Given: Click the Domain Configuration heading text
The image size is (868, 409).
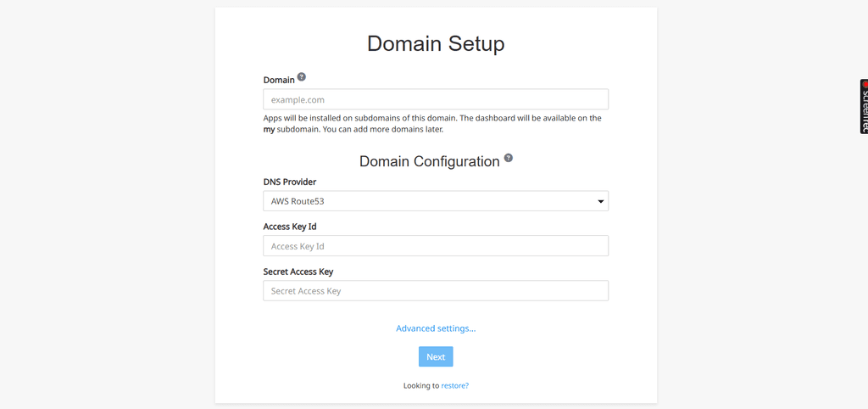Looking at the screenshot, I should coord(430,161).
